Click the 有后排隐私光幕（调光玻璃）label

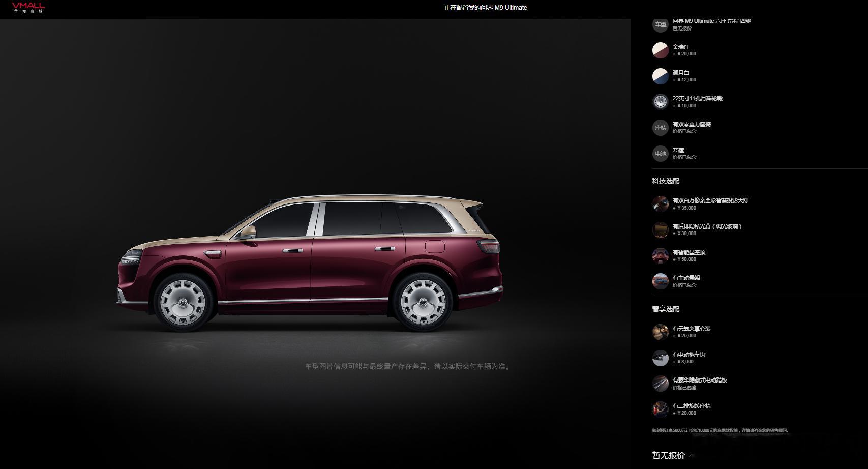point(707,226)
